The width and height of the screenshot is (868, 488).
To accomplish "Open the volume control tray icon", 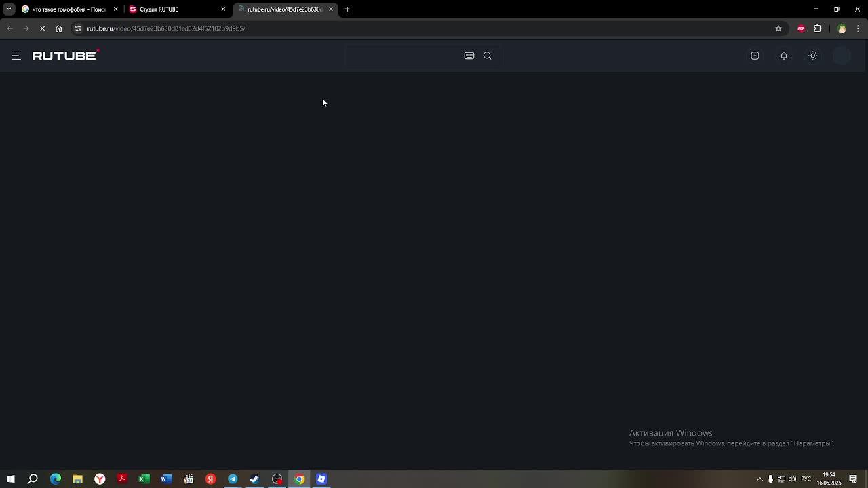I will tap(792, 479).
